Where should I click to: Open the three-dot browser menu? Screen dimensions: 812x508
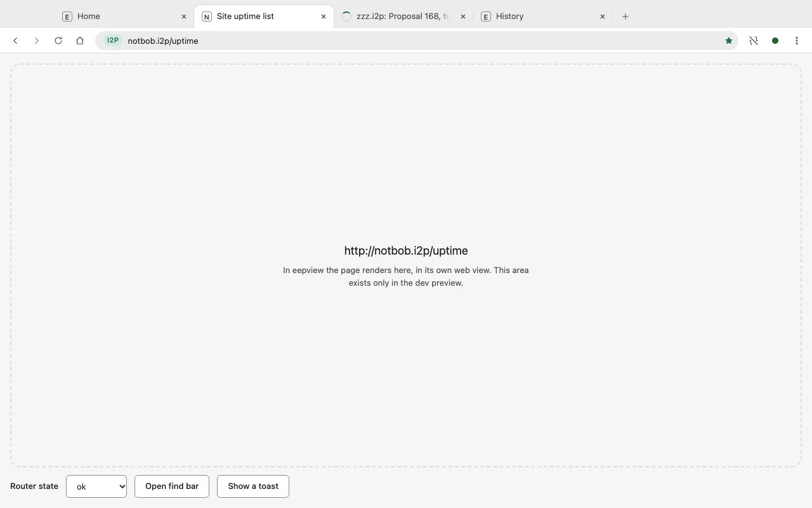coord(797,41)
